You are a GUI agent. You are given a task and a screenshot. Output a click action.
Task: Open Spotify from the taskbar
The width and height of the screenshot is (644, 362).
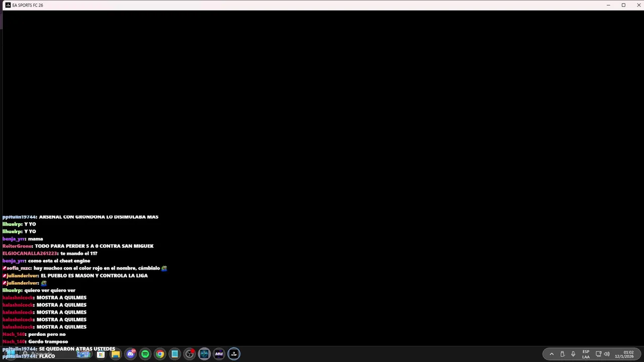(145, 354)
